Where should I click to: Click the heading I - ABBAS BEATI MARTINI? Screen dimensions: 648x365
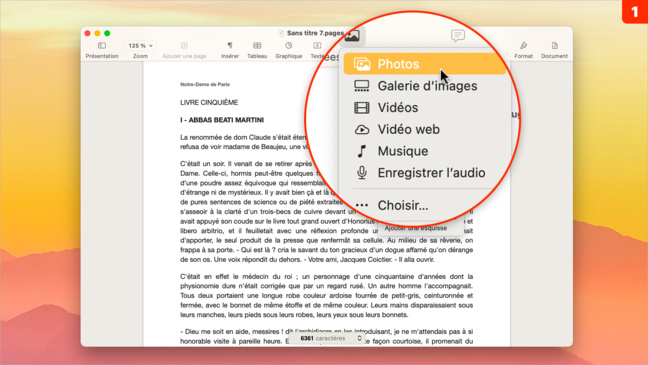coord(222,120)
